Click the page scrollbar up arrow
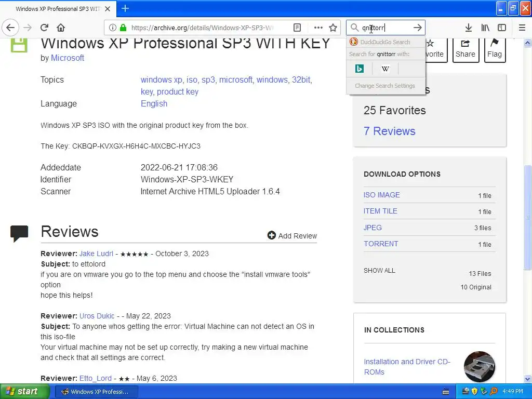This screenshot has height=399, width=532. (527, 43)
